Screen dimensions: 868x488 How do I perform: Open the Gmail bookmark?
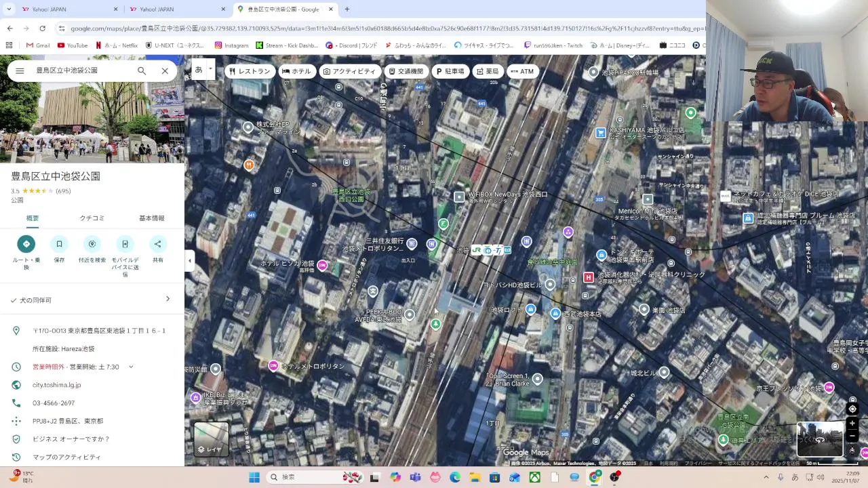38,45
